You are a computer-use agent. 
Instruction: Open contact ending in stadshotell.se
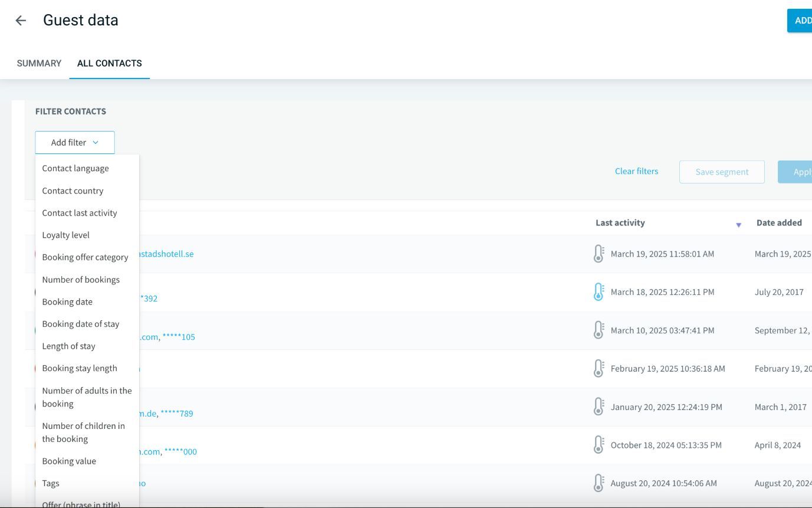point(166,254)
